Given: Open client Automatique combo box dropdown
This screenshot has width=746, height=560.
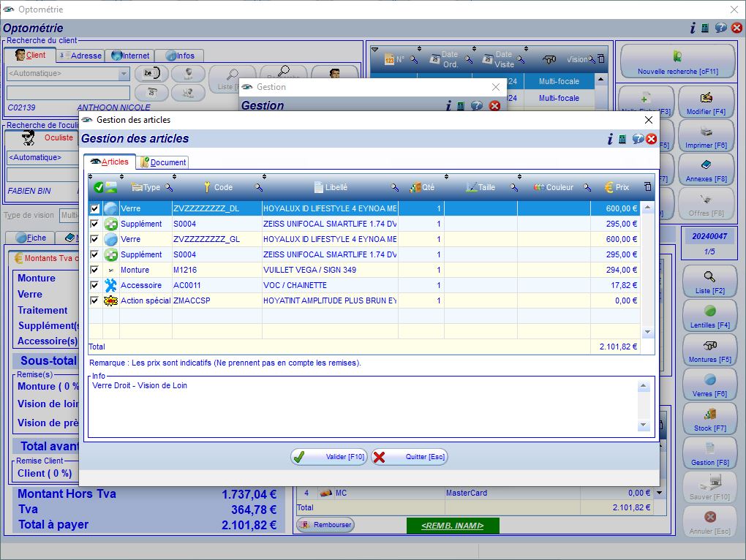Looking at the screenshot, I should pos(124,74).
